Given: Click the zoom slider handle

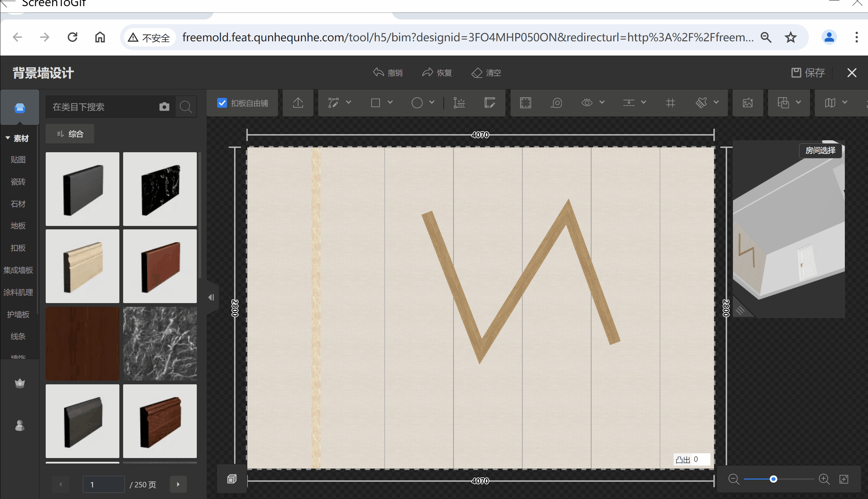Looking at the screenshot, I should tap(773, 479).
